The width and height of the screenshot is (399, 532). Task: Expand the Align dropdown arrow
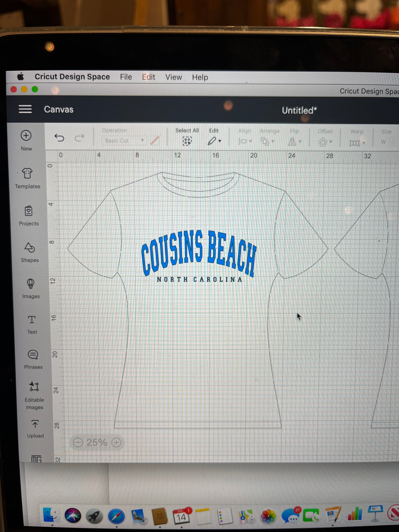[250, 141]
